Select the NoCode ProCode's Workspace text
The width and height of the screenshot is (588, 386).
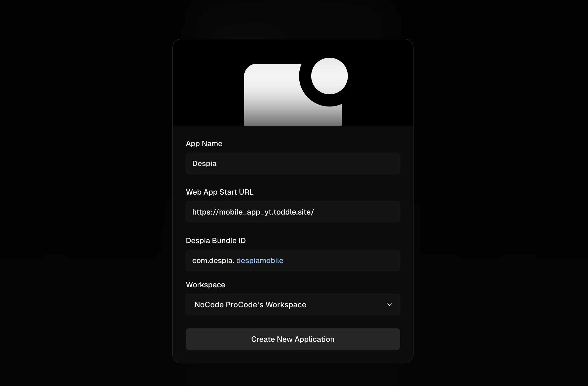click(x=250, y=305)
